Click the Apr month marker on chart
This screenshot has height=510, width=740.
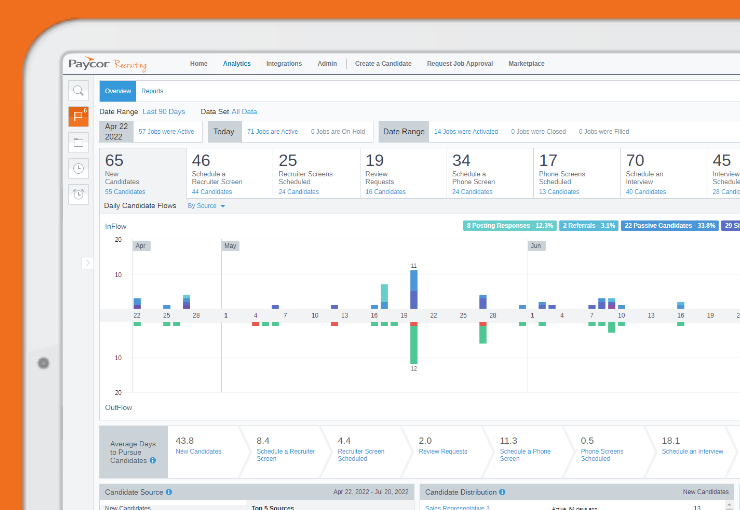pos(141,246)
